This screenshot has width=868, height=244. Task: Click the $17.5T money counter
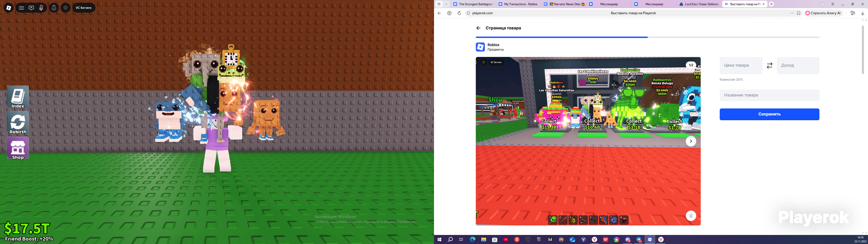[x=27, y=228]
